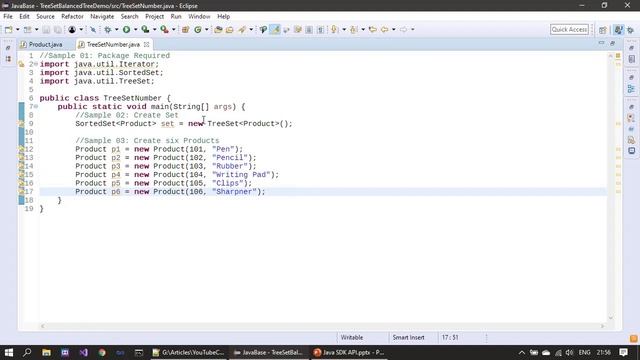Open the Back history dropdown arrow
The image size is (640, 360).
point(393,29)
